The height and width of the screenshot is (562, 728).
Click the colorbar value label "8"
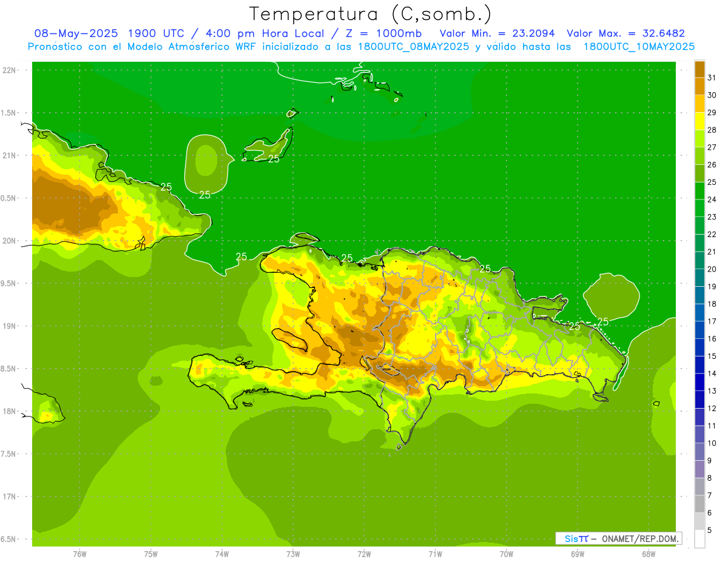(710, 478)
